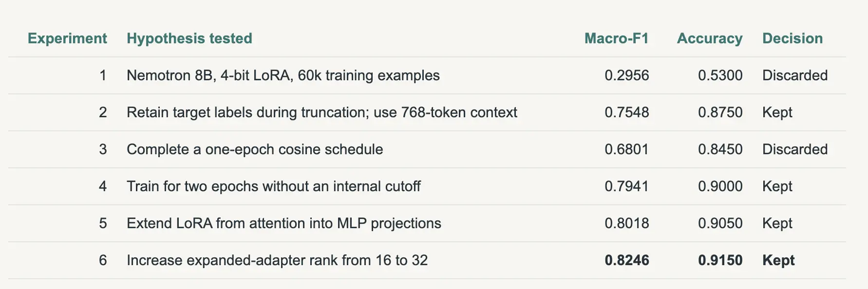Click the Discarded decision for experiment 1
Viewport: 868px width, 289px height.
pyautogui.click(x=795, y=75)
